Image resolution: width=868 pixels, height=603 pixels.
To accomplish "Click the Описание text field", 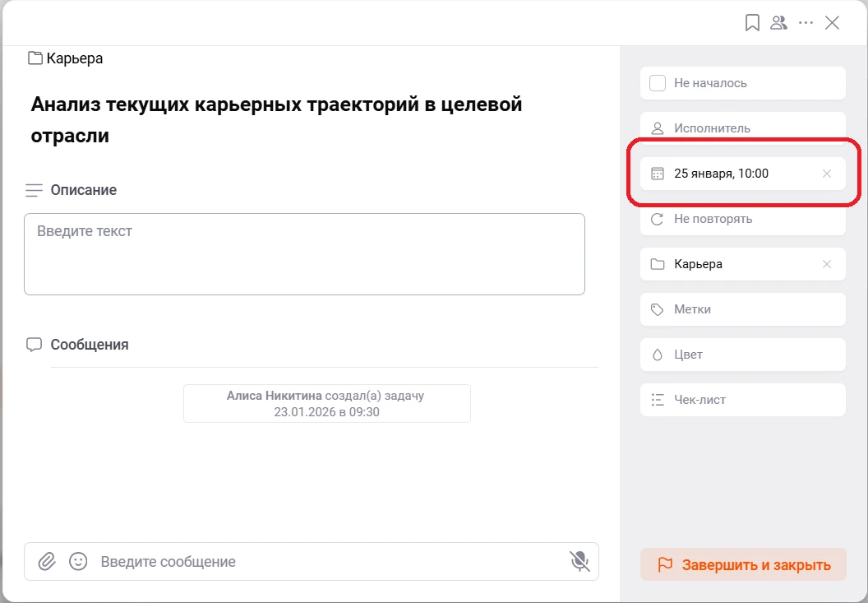I will (304, 254).
